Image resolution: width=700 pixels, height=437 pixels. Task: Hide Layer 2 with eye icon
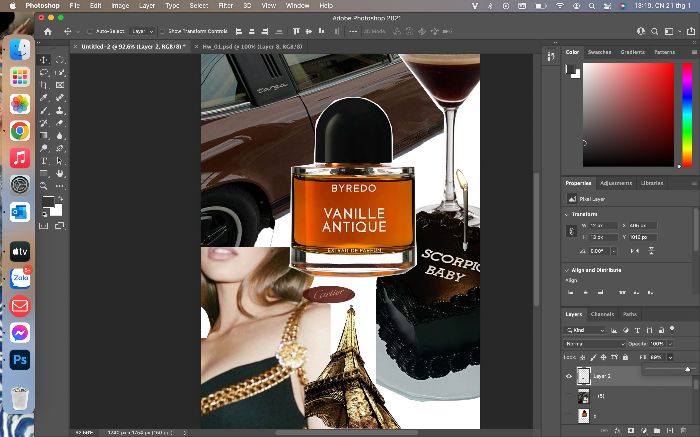click(x=569, y=376)
